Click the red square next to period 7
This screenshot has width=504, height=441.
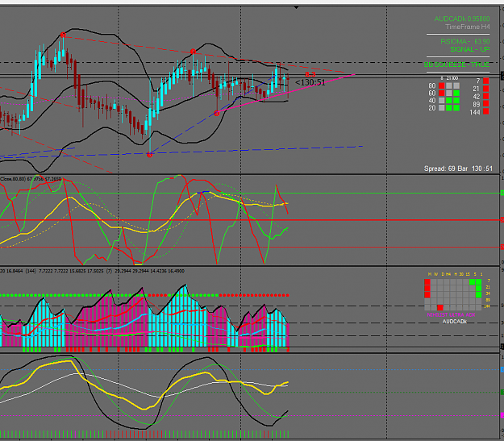(x=486, y=81)
